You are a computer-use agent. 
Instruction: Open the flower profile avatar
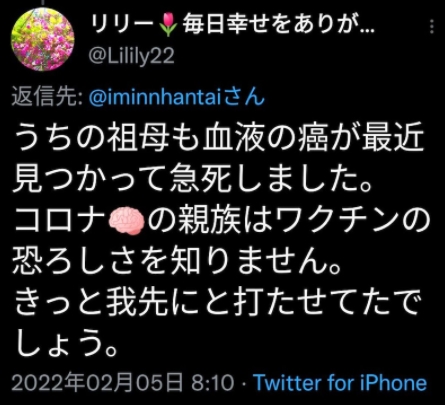43,39
